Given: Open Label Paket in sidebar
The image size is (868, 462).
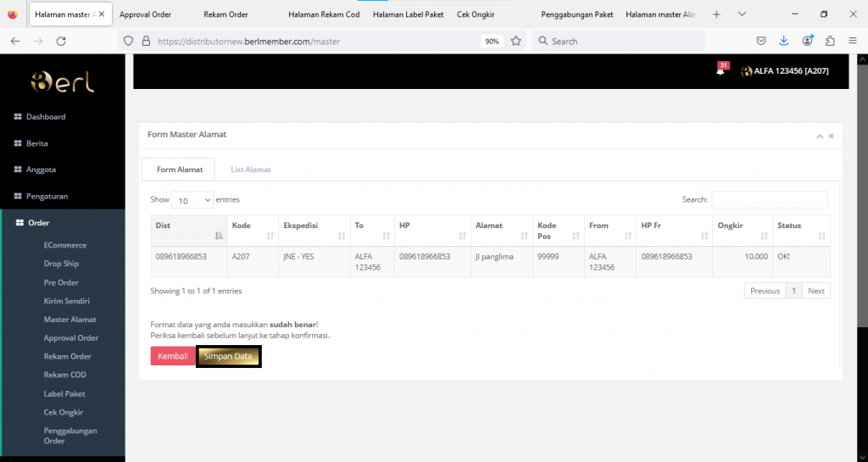Looking at the screenshot, I should (64, 393).
